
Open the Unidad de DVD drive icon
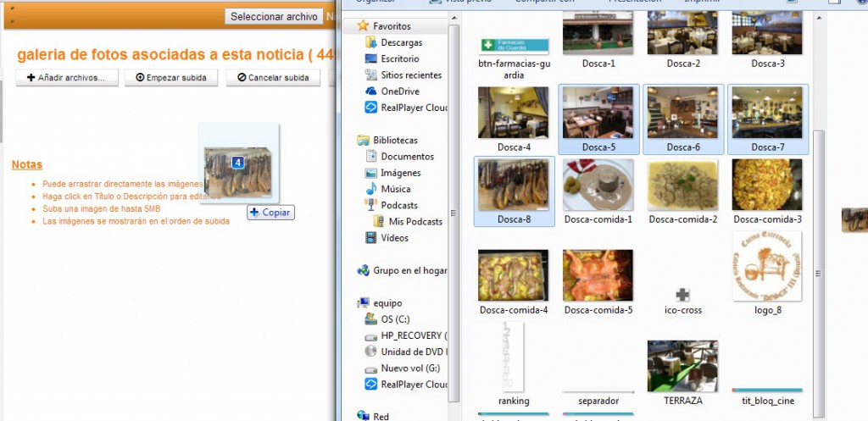pyautogui.click(x=371, y=352)
